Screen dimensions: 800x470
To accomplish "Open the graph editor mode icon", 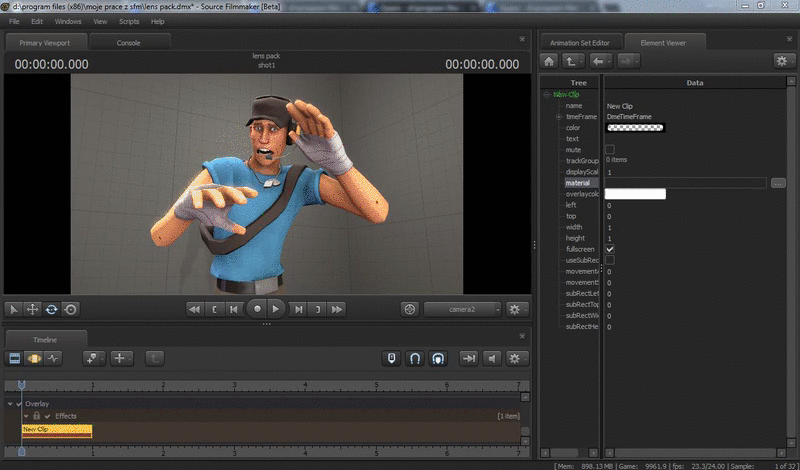I will click(x=53, y=358).
